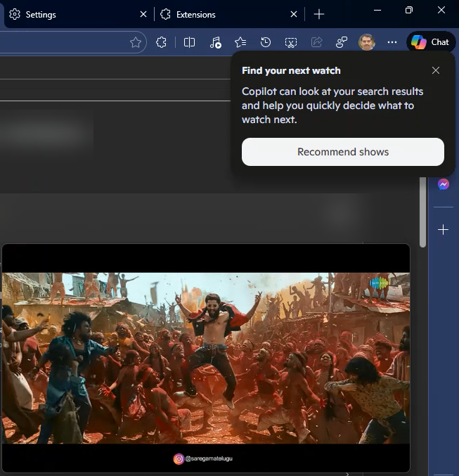Open the workspaces toolbar icon
Screen dimensions: 459x476
pyautogui.click(x=342, y=42)
